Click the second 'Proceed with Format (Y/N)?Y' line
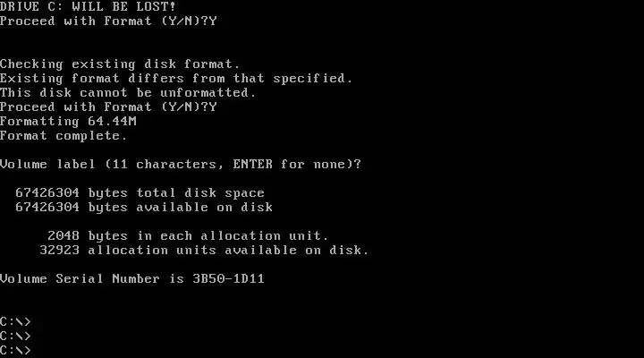 108,107
